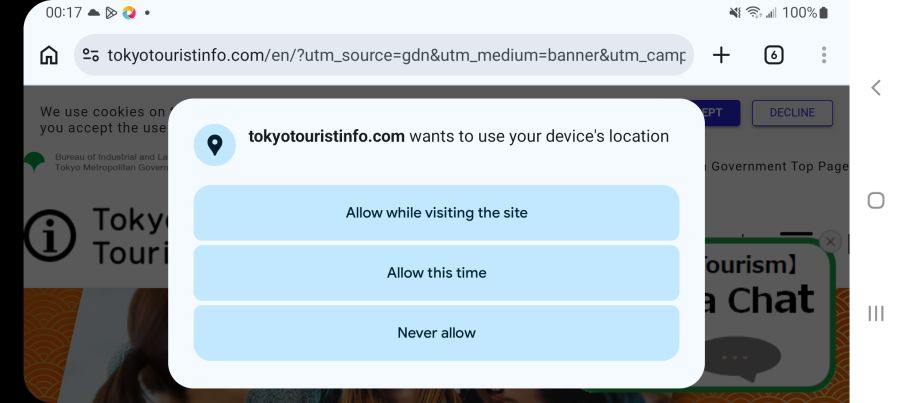900x403 pixels.
Task: Choose Allow this time option
Action: [436, 272]
